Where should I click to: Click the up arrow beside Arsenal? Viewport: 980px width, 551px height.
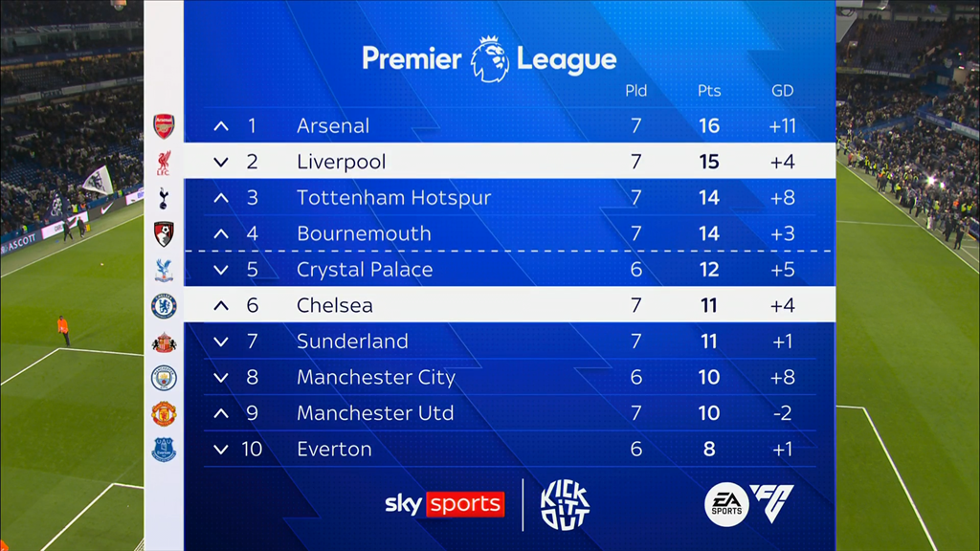click(221, 126)
